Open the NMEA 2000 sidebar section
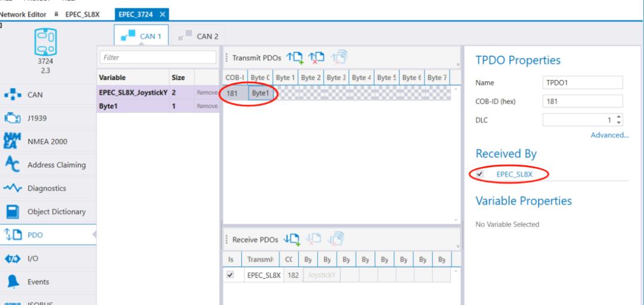Viewport: 644px width, 305px height. pyautogui.click(x=47, y=141)
